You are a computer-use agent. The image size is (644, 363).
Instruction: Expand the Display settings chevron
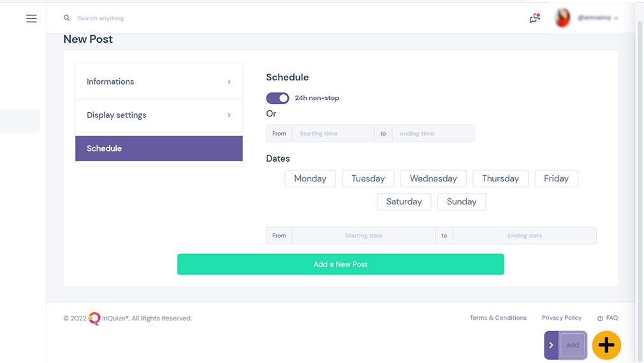[x=229, y=115]
